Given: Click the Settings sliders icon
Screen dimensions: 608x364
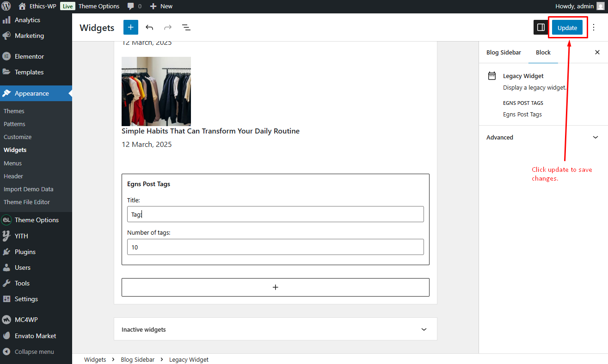Looking at the screenshot, I should 6,299.
